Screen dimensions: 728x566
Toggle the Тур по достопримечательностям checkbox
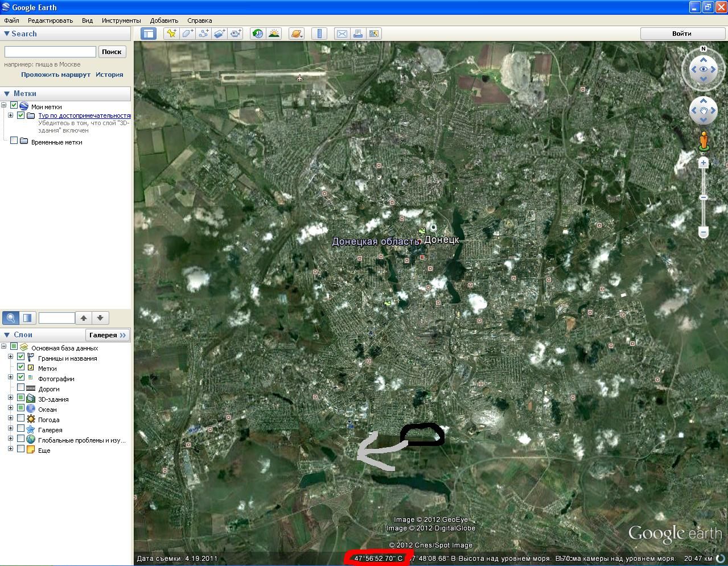(x=20, y=115)
